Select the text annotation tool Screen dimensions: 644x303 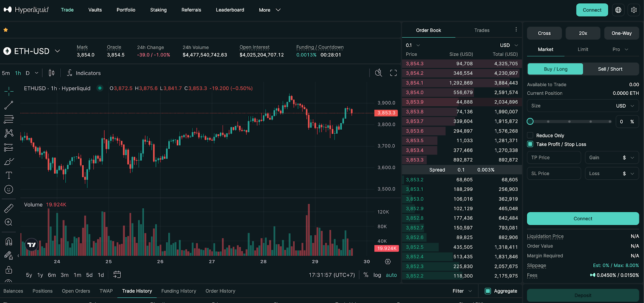pyautogui.click(x=9, y=175)
